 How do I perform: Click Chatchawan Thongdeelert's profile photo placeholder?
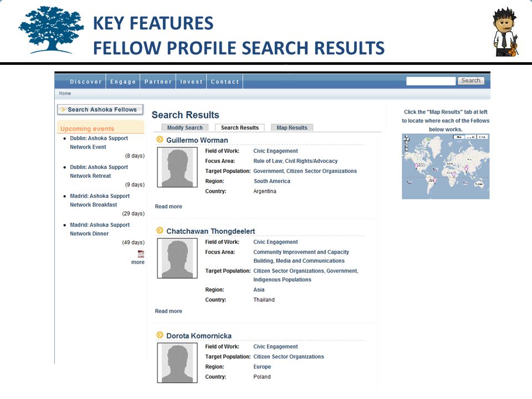point(177,258)
